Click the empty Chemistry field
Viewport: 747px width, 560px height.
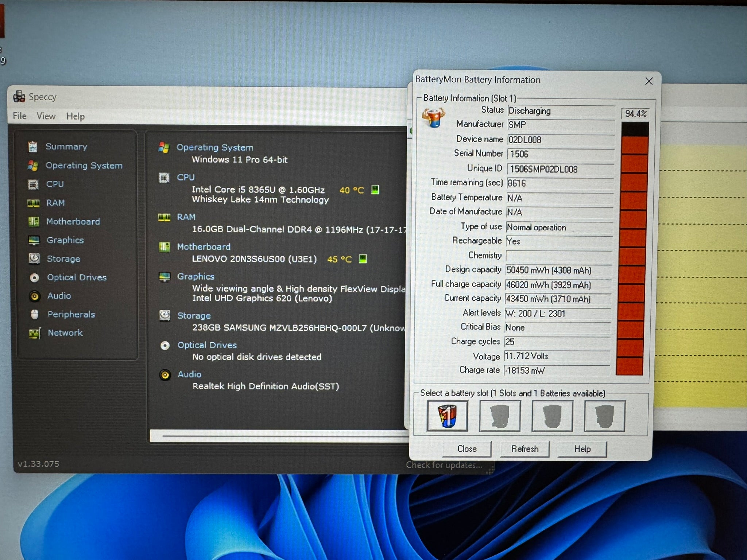[559, 256]
